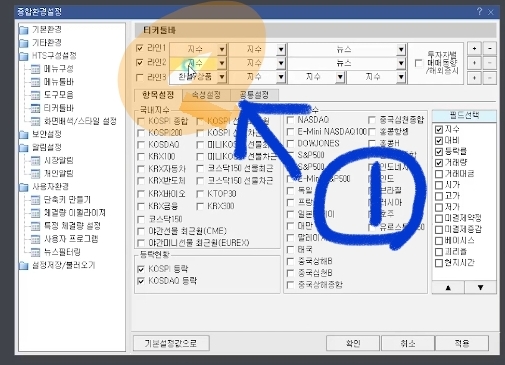Open the 뉴스 dropdown in 라인1 row
Screen dimensions: 505x365
401,49
